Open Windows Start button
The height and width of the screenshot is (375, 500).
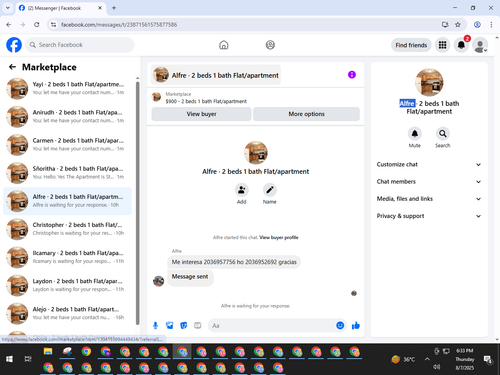[9, 359]
